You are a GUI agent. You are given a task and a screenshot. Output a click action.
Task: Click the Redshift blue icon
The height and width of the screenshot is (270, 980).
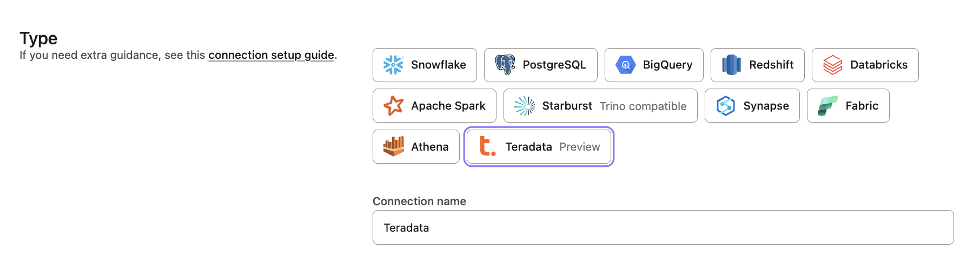click(x=731, y=65)
